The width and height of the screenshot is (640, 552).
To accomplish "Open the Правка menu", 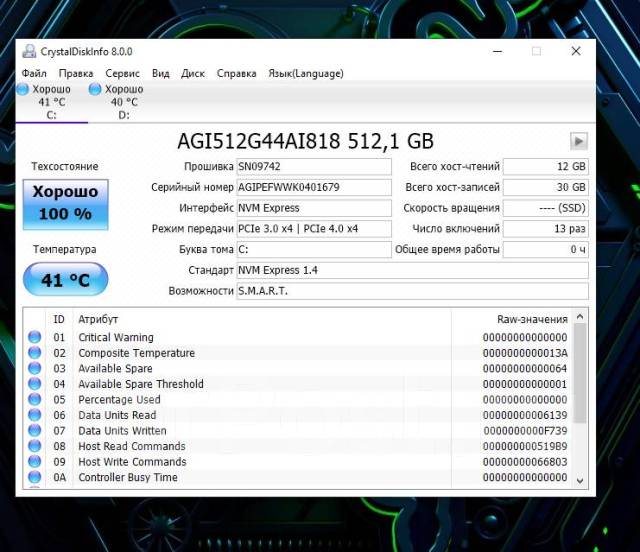I will pyautogui.click(x=76, y=73).
